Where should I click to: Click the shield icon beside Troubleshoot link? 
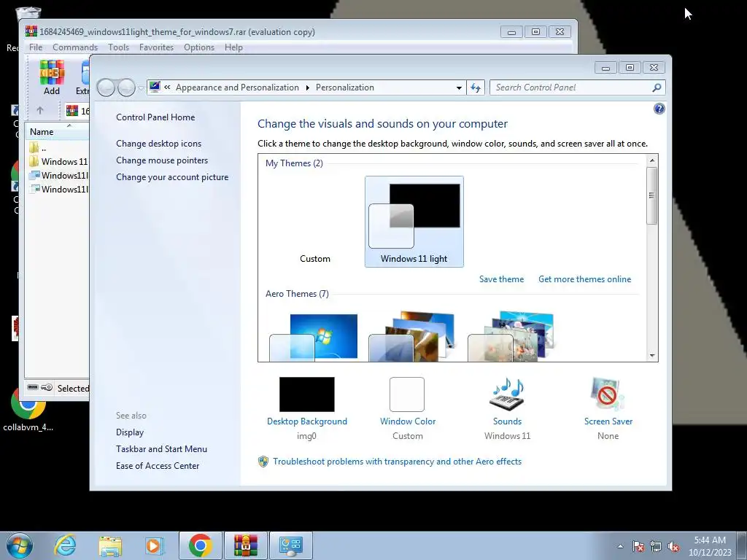tap(263, 462)
